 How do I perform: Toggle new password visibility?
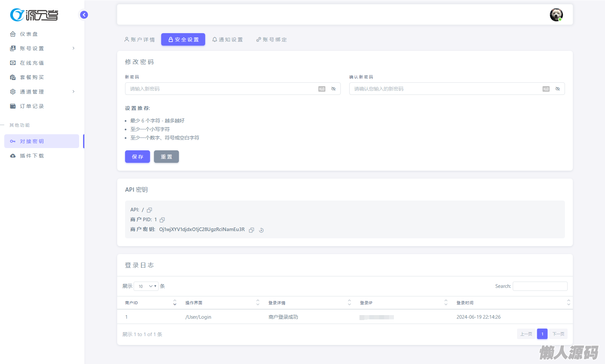pyautogui.click(x=333, y=89)
